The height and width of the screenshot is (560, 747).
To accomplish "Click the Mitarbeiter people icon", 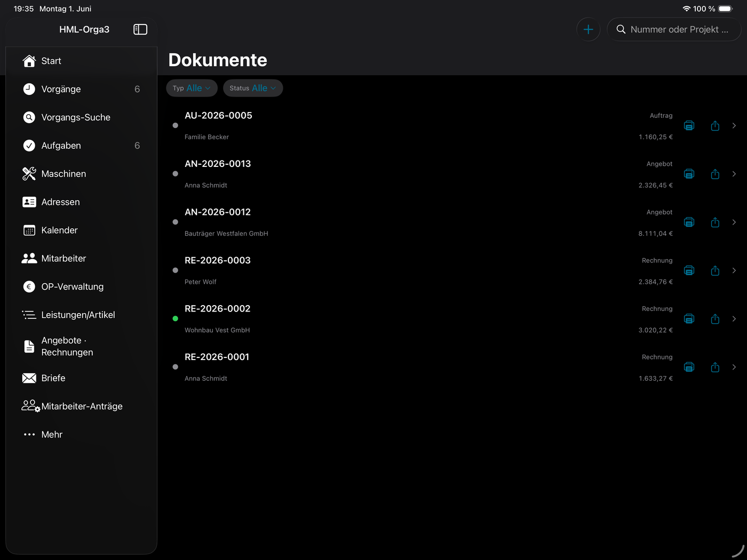I will click(29, 259).
